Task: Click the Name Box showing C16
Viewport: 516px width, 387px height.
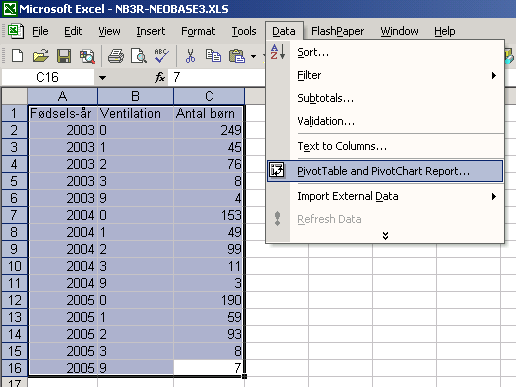Action: click(48, 77)
